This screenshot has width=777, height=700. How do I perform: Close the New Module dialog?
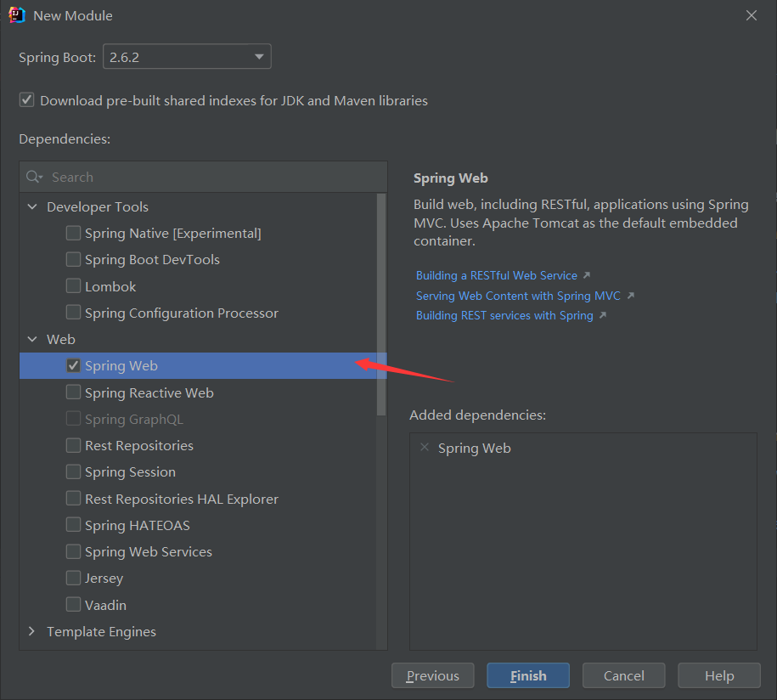751,15
